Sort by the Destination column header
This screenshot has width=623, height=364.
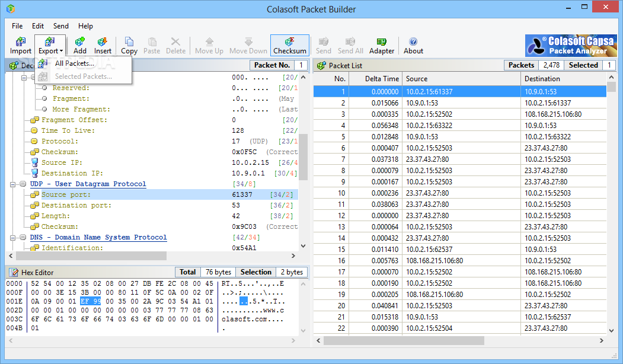click(563, 79)
